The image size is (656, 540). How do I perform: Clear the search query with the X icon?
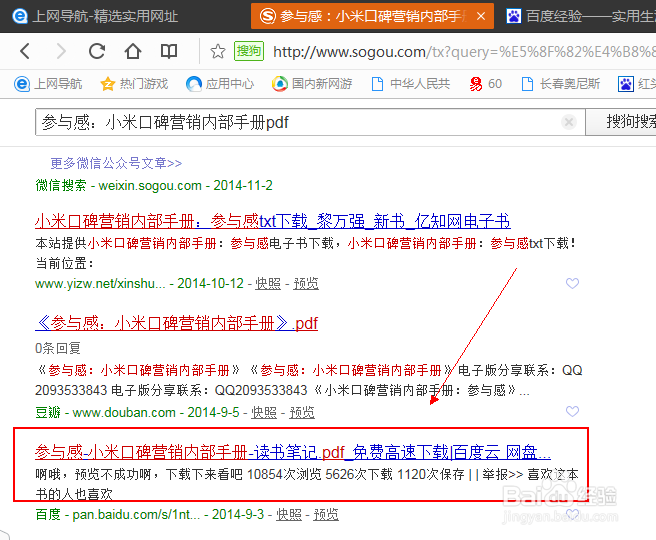coord(569,122)
